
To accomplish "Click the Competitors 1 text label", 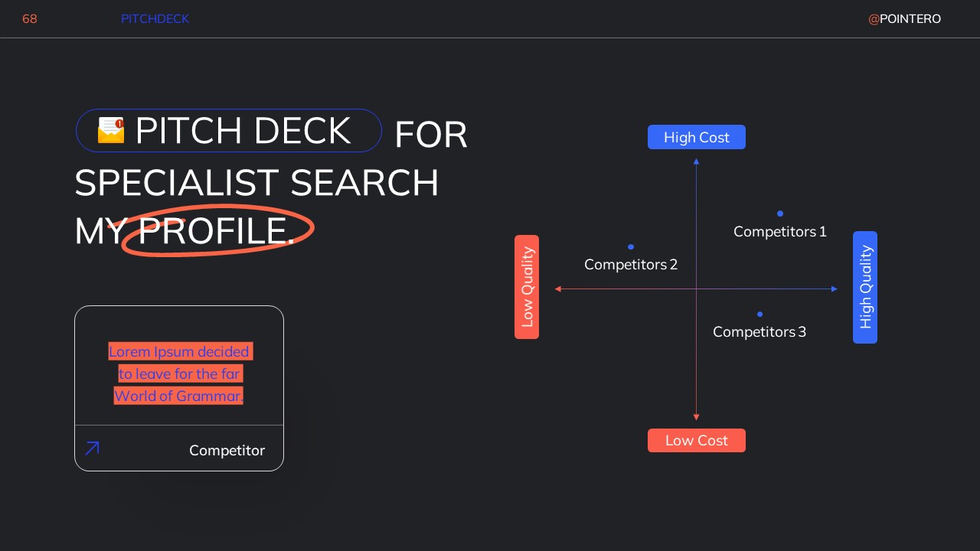I will [780, 232].
